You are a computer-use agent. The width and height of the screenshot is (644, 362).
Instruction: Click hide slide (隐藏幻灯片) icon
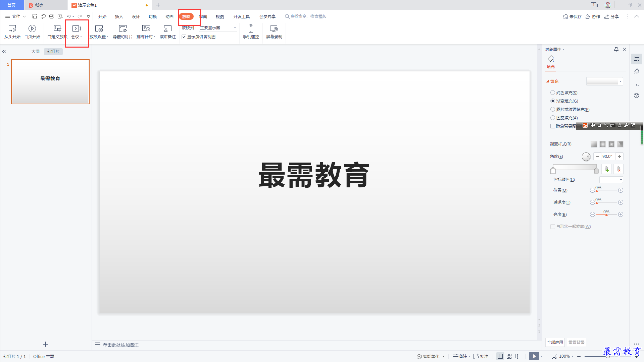(123, 29)
